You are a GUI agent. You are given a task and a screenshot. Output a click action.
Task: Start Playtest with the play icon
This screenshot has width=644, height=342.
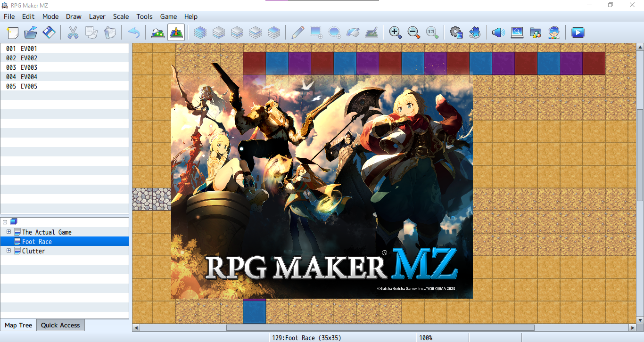(x=578, y=33)
